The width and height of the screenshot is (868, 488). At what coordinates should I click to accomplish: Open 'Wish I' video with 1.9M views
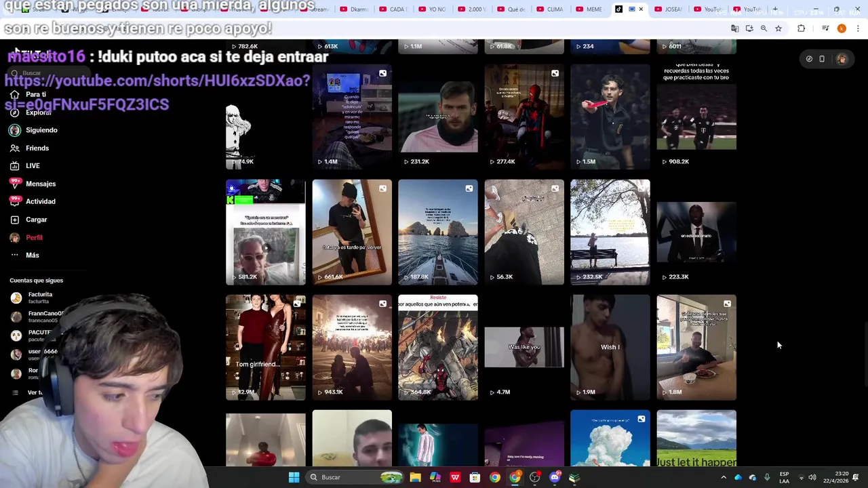610,347
